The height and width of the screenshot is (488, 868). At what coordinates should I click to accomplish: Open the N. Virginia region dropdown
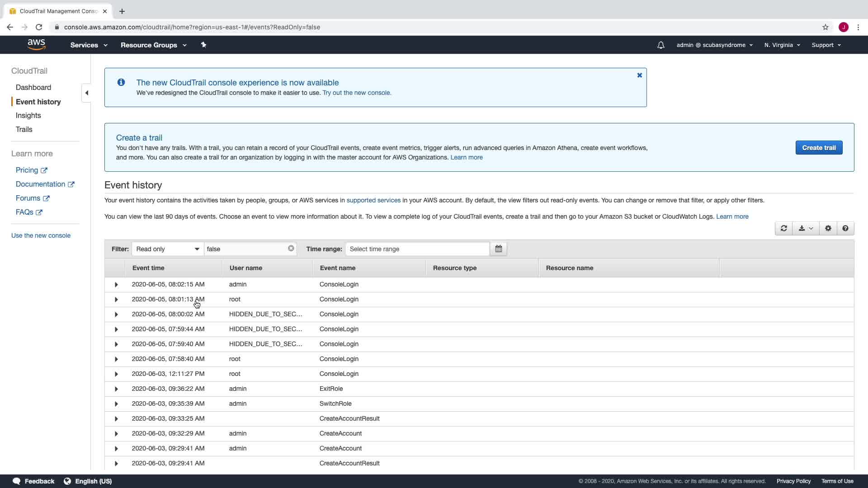782,45
